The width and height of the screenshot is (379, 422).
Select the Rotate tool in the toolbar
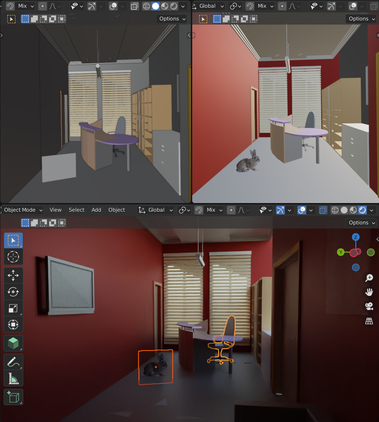[13, 292]
